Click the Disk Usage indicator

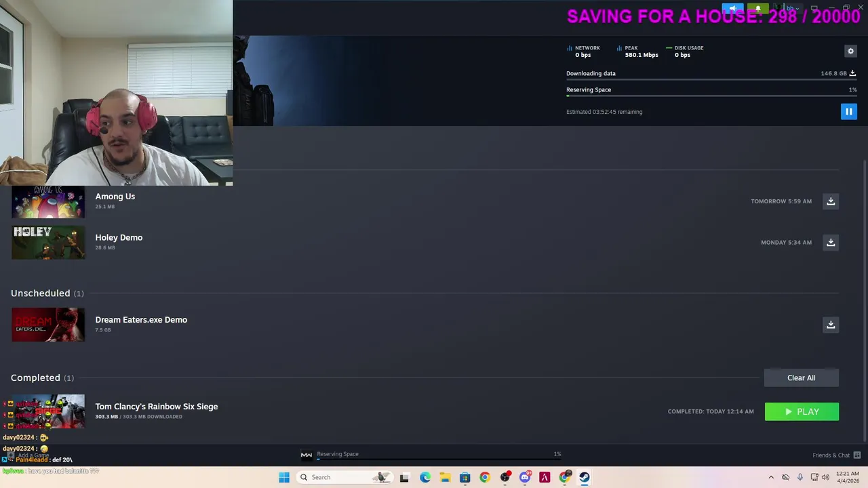685,52
